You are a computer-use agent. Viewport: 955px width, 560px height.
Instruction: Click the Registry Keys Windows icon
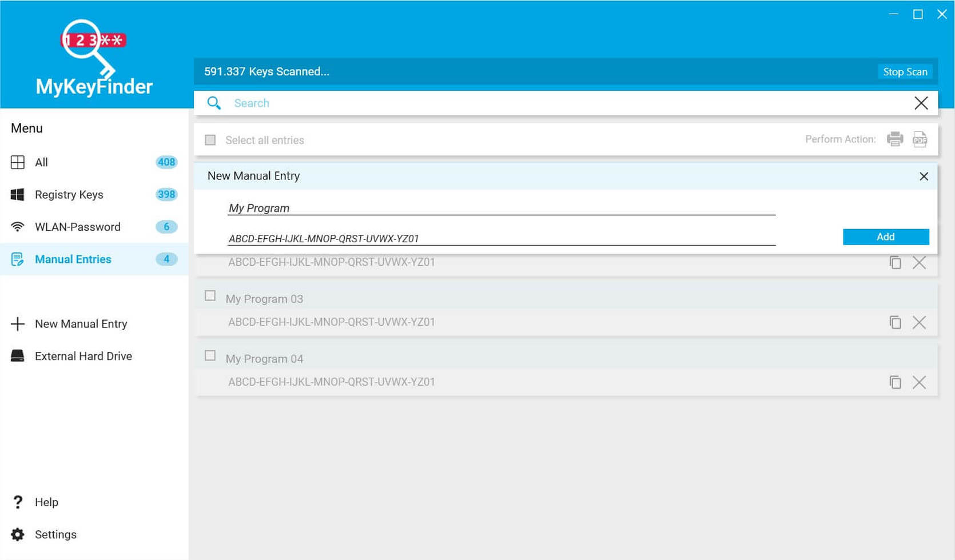18,194
